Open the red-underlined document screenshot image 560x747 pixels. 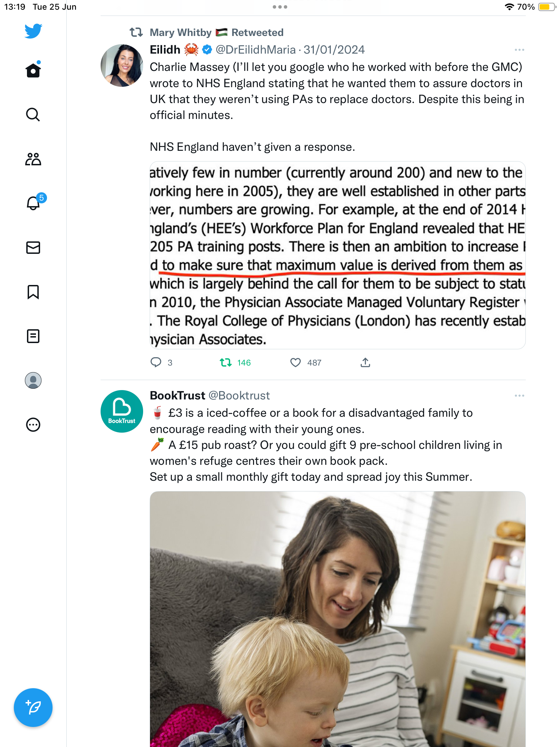click(338, 255)
